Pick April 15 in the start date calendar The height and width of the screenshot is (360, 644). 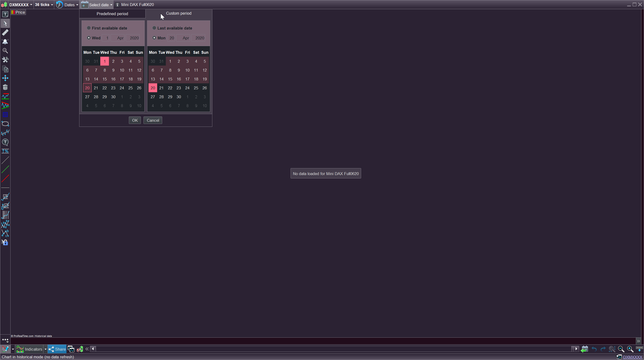click(x=105, y=79)
